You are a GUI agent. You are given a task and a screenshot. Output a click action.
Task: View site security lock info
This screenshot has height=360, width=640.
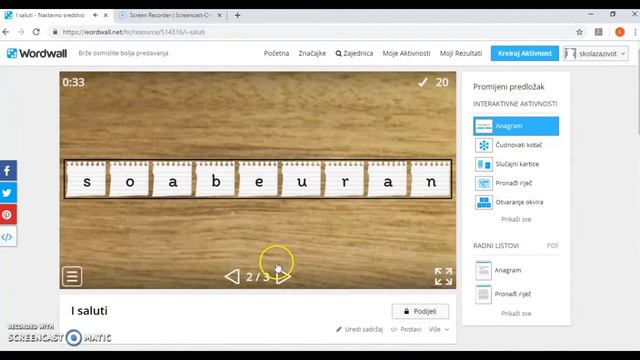[x=55, y=32]
